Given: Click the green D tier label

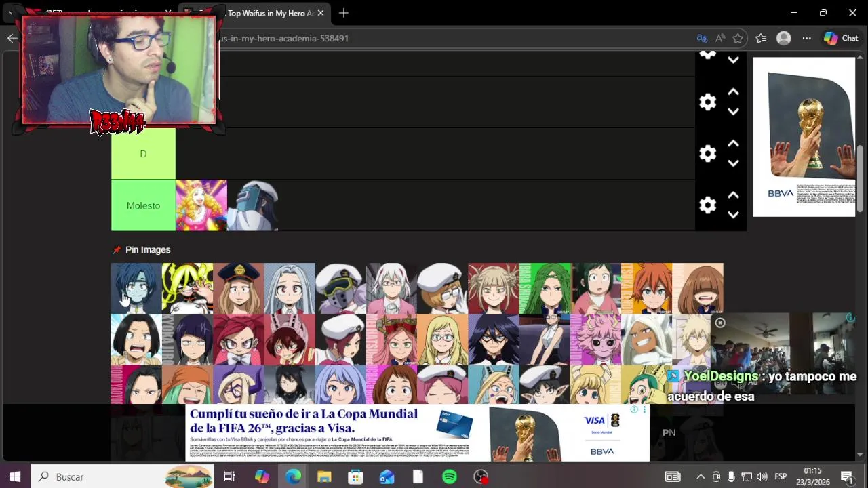Looking at the screenshot, I should point(143,154).
